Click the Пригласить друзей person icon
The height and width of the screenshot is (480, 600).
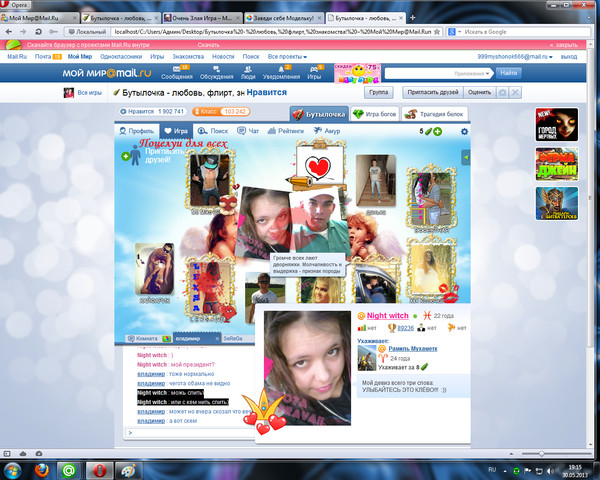point(135,155)
